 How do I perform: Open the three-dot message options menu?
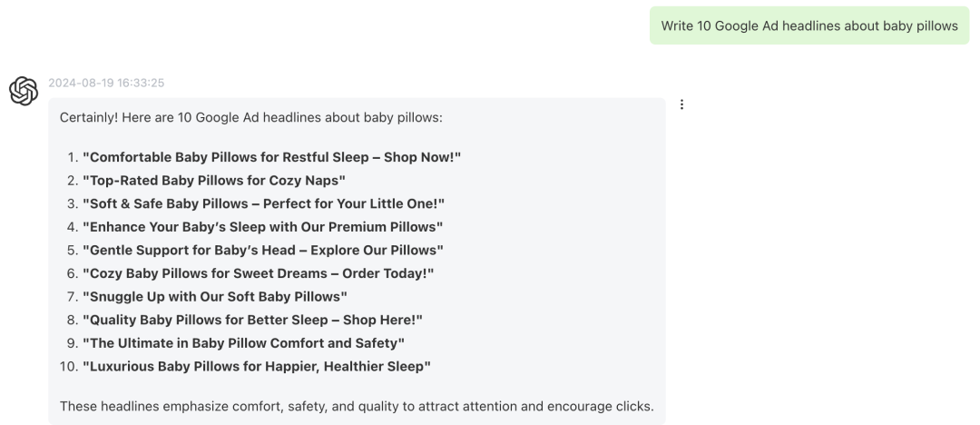pyautogui.click(x=681, y=104)
